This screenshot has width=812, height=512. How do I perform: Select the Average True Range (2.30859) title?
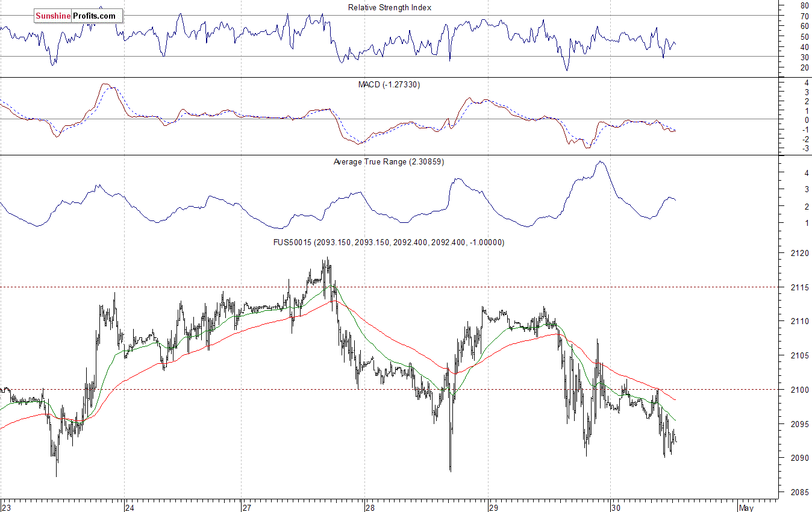coord(389,161)
